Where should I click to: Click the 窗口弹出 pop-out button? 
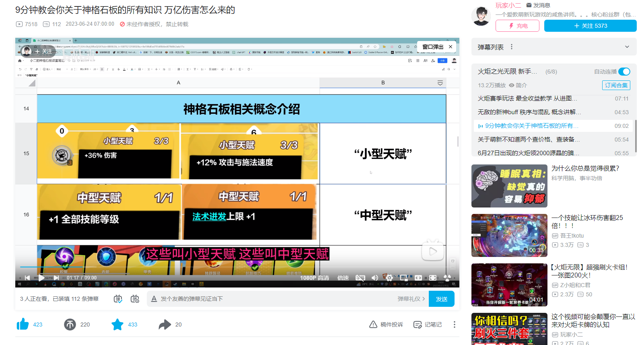coord(433,47)
